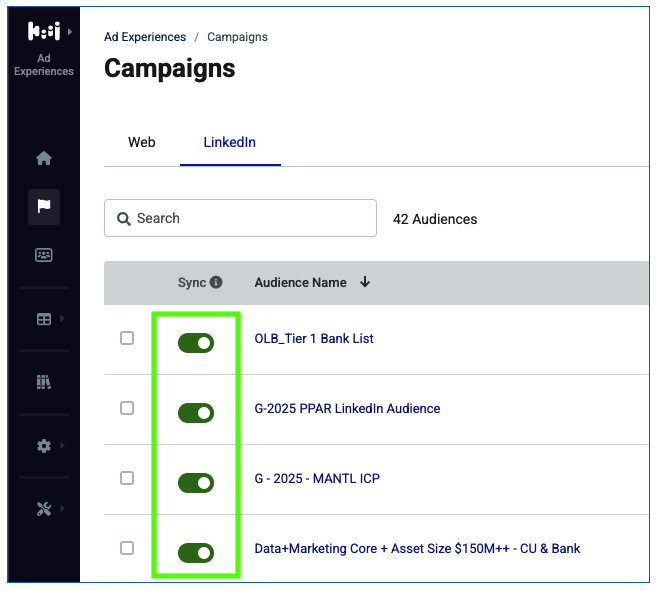The height and width of the screenshot is (594, 661).
Task: Select the flag Campaigns sidebar icon
Action: click(44, 207)
